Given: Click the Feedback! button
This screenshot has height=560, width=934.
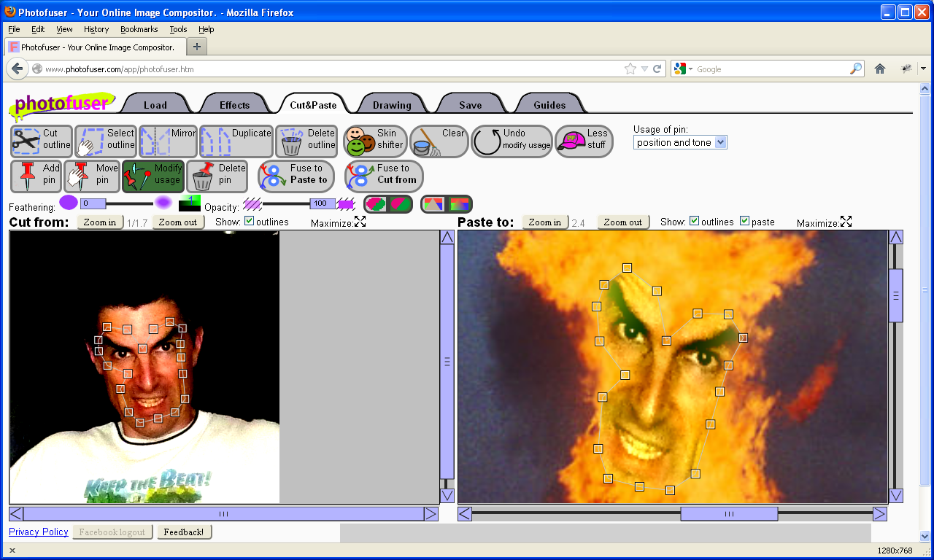Looking at the screenshot, I should coord(184,532).
